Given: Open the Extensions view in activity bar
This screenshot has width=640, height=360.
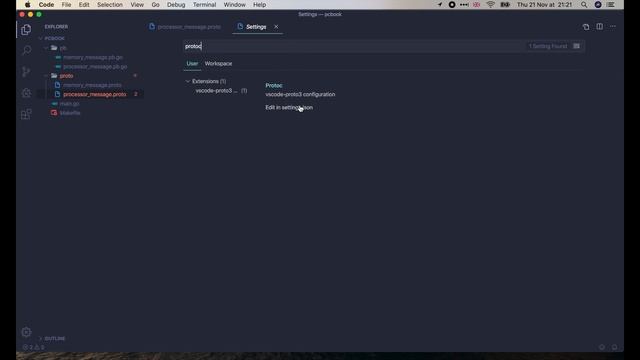Looking at the screenshot, I should pyautogui.click(x=26, y=114).
